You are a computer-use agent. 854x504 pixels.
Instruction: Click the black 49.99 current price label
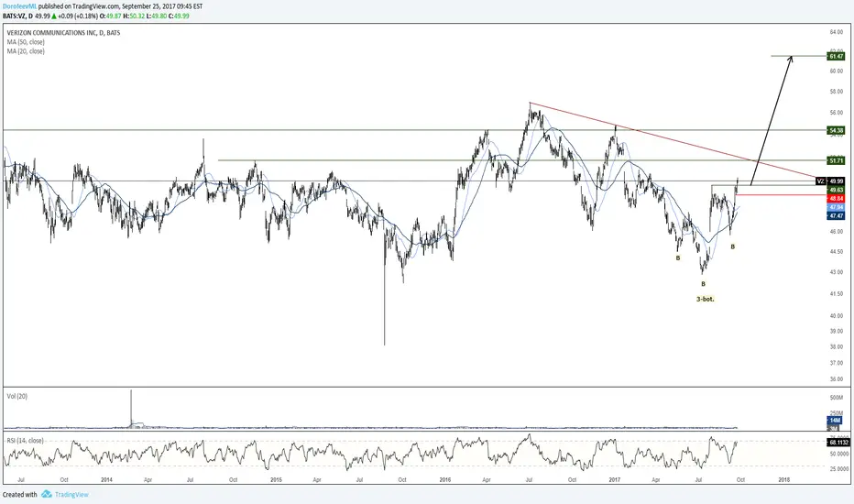836,181
